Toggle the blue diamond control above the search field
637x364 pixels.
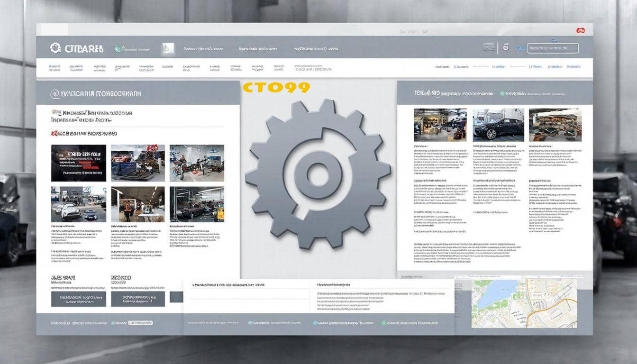point(553,40)
